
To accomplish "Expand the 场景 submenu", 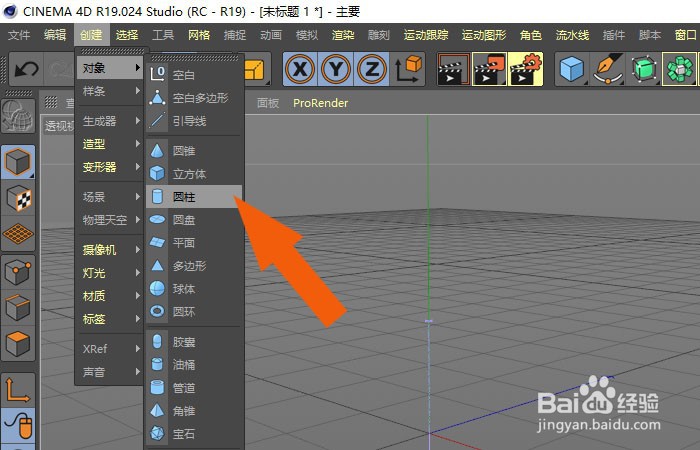I will (110, 197).
